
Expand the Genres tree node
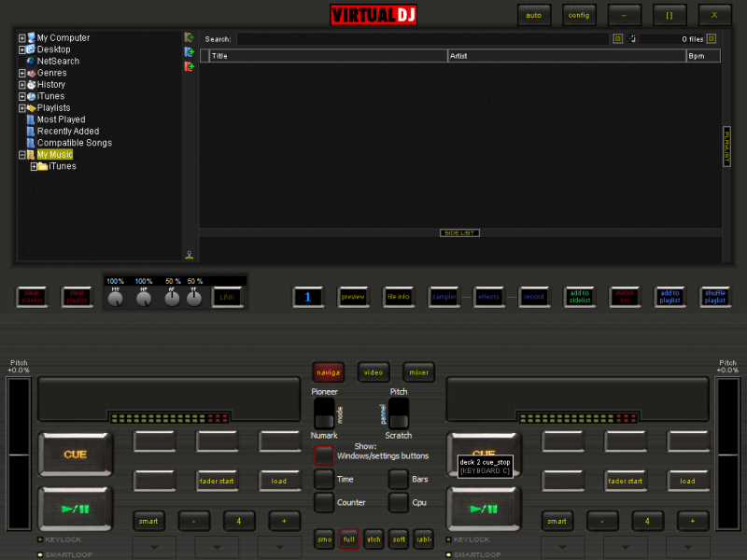click(x=21, y=73)
